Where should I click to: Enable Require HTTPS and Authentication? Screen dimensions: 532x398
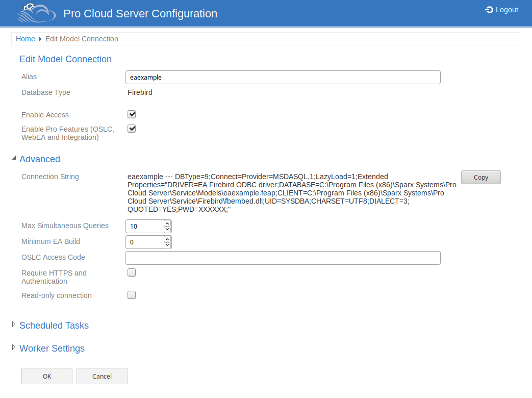132,272
